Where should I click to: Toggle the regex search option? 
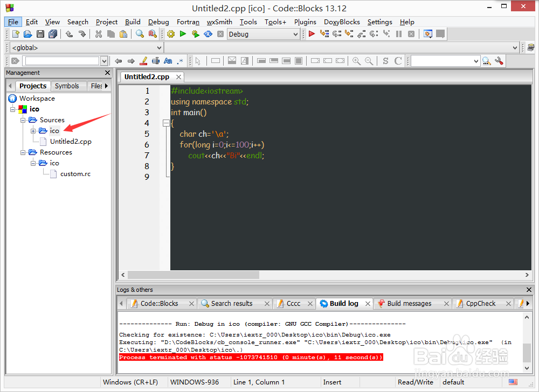(x=180, y=61)
